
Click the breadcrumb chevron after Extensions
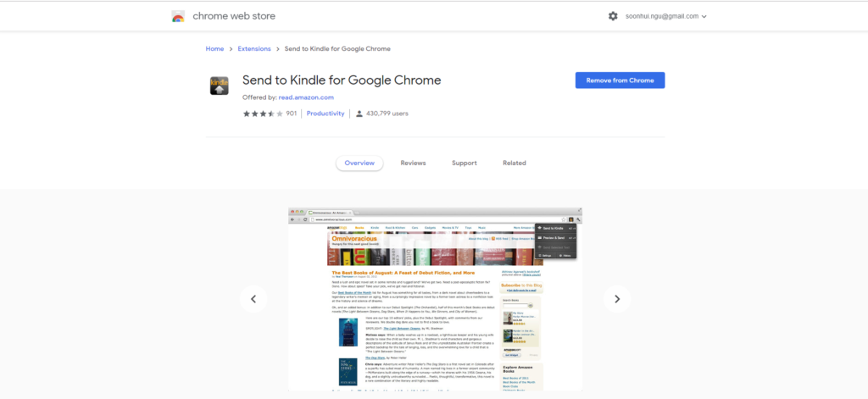tap(277, 48)
